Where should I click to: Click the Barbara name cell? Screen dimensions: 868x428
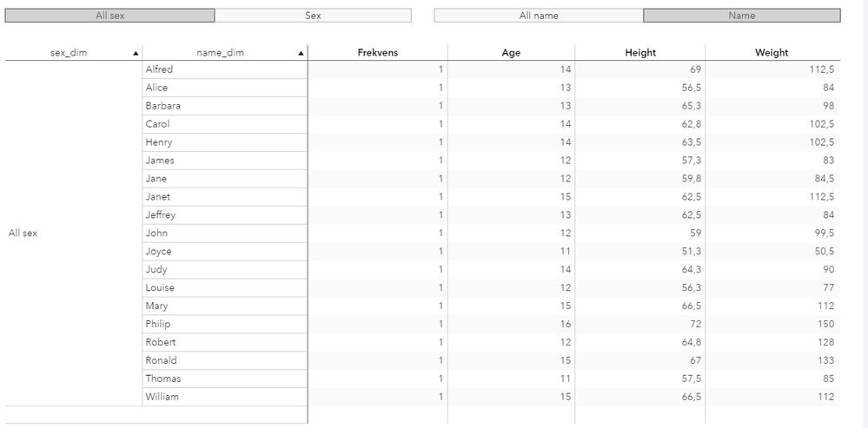(163, 106)
